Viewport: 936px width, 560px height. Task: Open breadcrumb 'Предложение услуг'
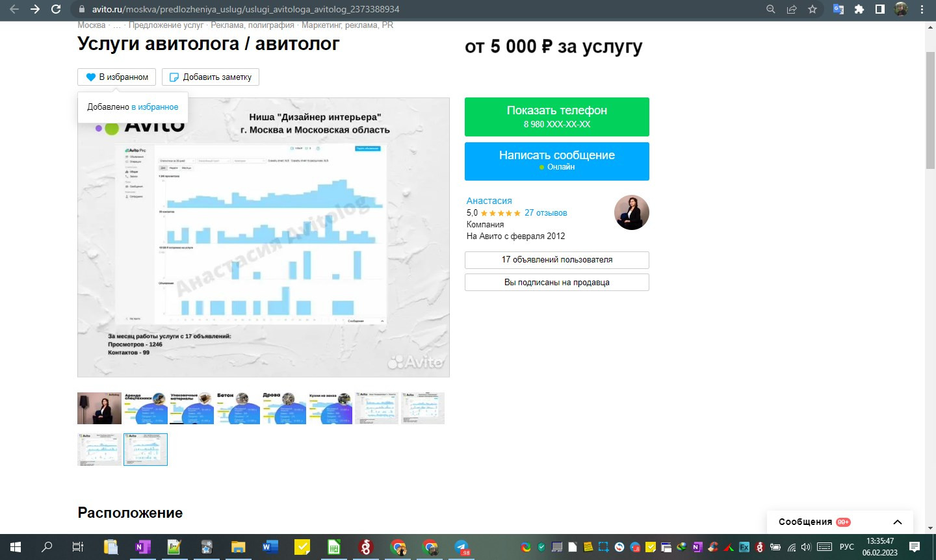pos(166,25)
